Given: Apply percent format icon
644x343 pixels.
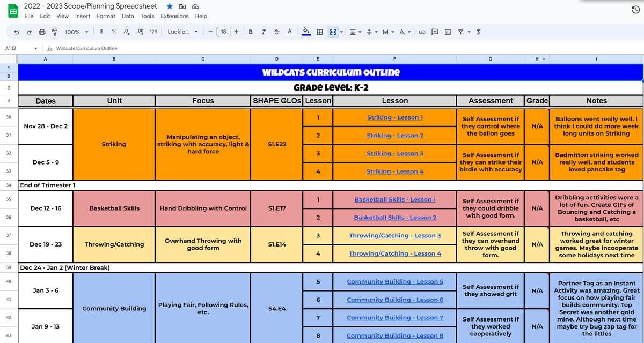Looking at the screenshot, I should [114, 32].
